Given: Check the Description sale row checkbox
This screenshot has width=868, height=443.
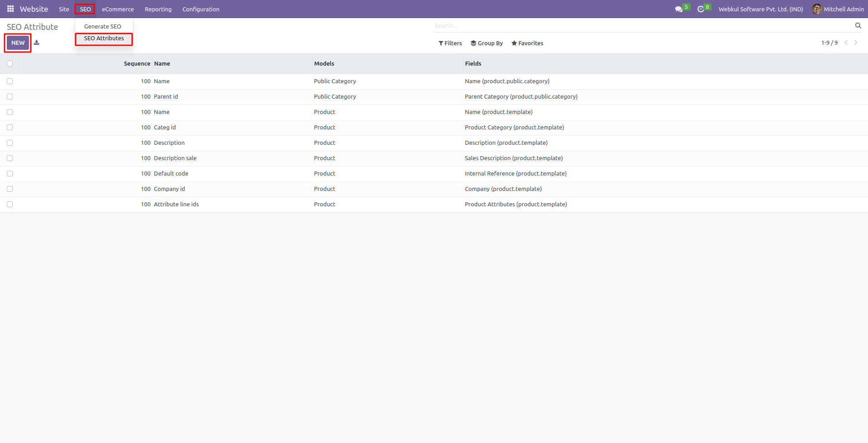Looking at the screenshot, I should click(10, 158).
